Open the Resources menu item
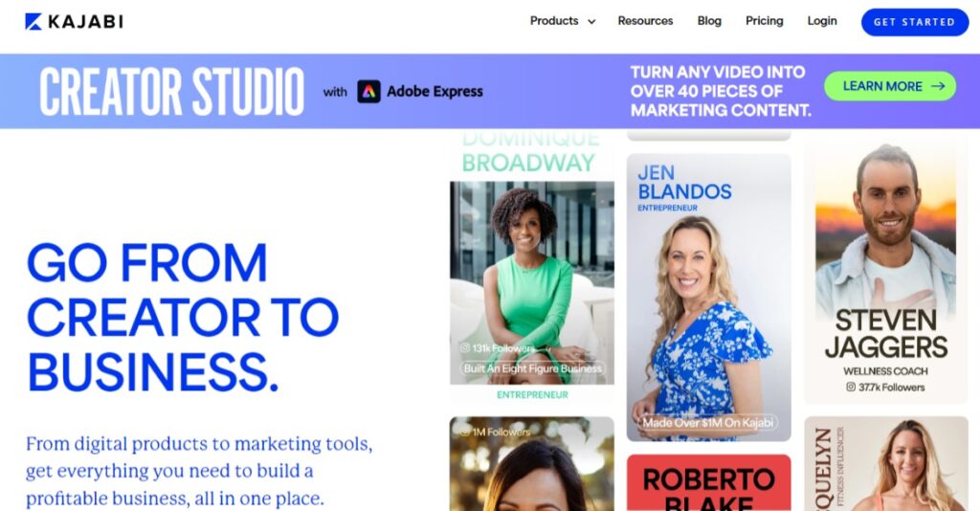The height and width of the screenshot is (511, 980). point(645,21)
